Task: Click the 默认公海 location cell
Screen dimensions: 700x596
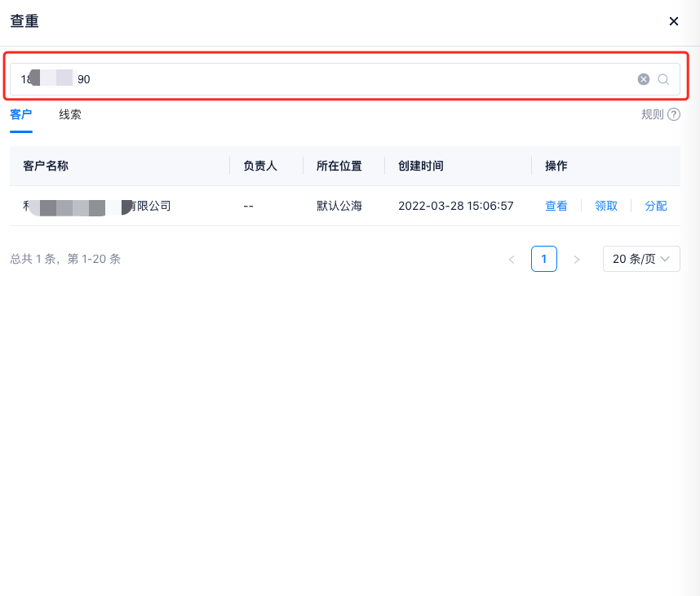Action: pos(339,206)
